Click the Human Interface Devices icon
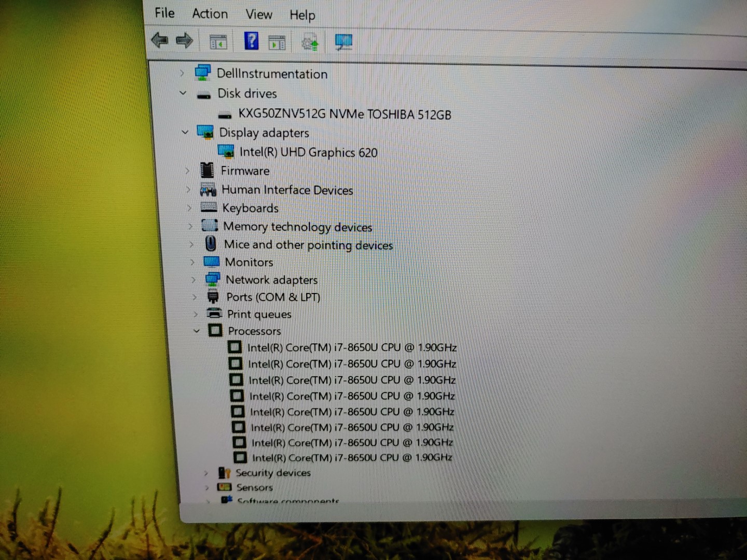 (208, 190)
